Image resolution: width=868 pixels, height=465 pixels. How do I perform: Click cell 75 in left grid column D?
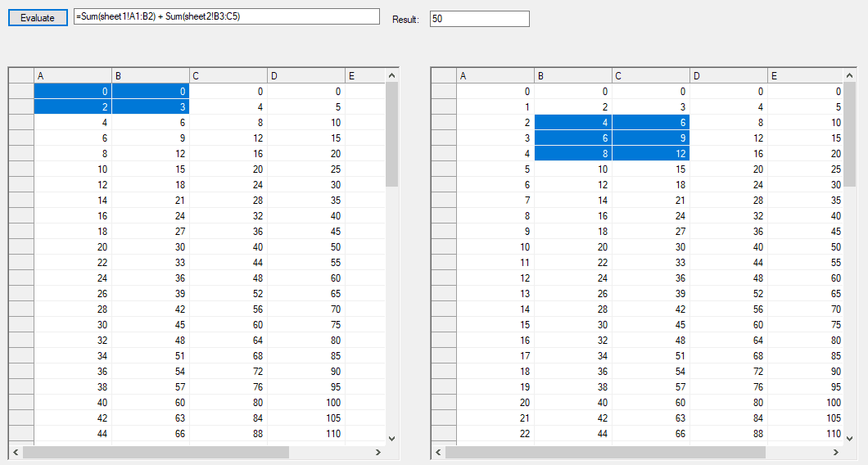coord(306,324)
